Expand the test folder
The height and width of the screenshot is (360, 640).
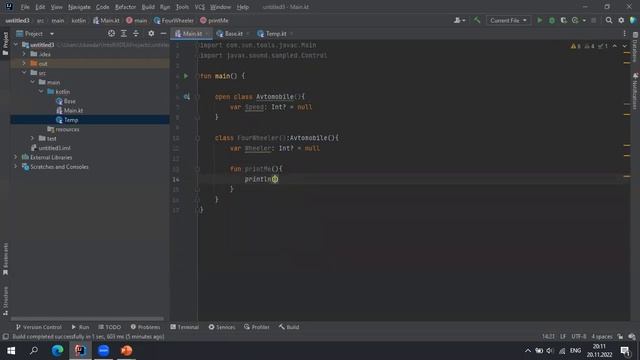tap(33, 138)
